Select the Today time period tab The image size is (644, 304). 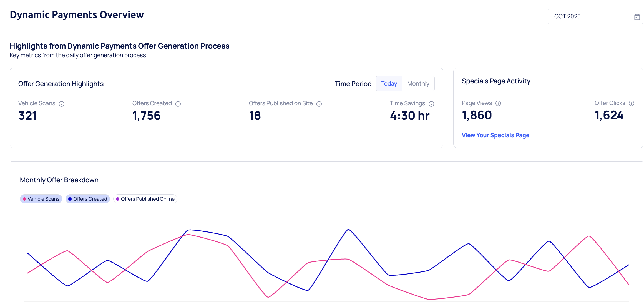pyautogui.click(x=389, y=84)
